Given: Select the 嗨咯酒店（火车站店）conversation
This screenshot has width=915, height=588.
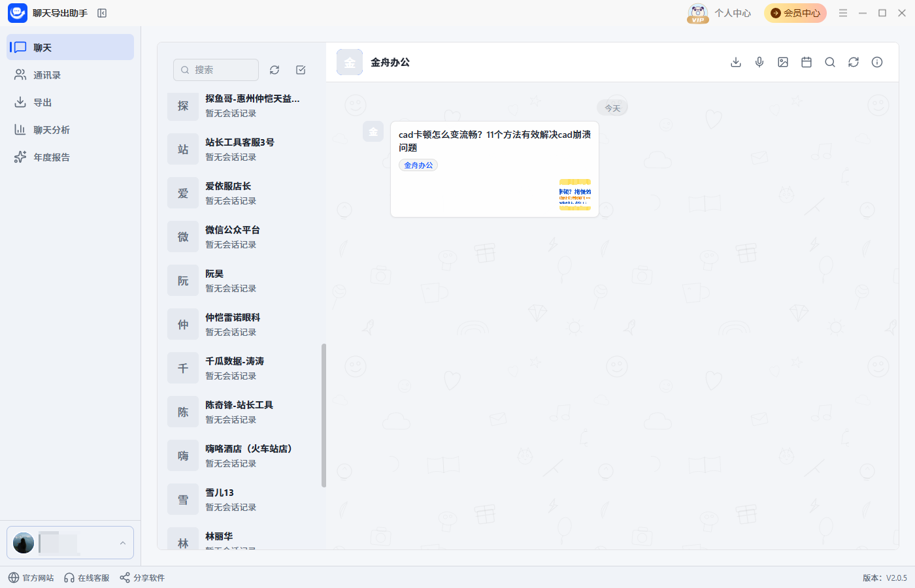Looking at the screenshot, I should (241, 456).
